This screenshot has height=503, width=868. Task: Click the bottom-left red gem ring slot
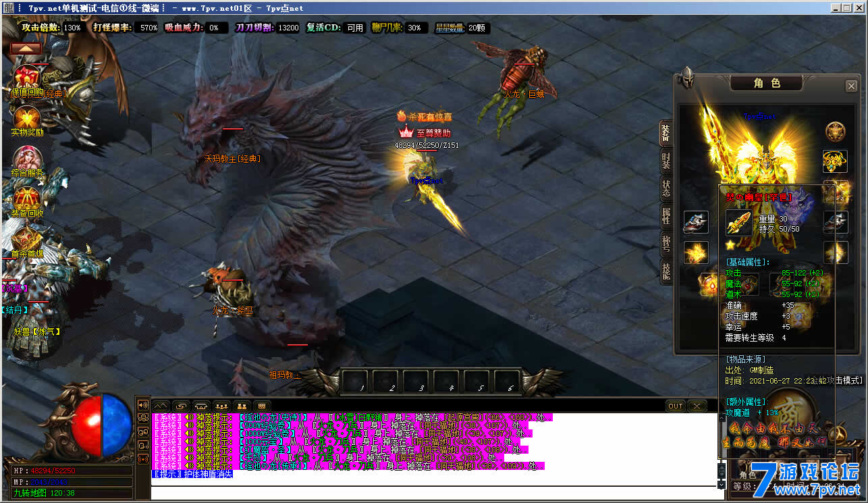pos(709,285)
